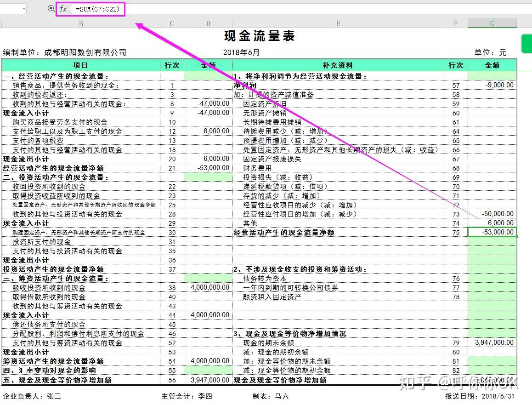This screenshot has width=532, height=405.
Task: Click the formula bar showing =SUM(G7:G22)
Action: tap(96, 9)
